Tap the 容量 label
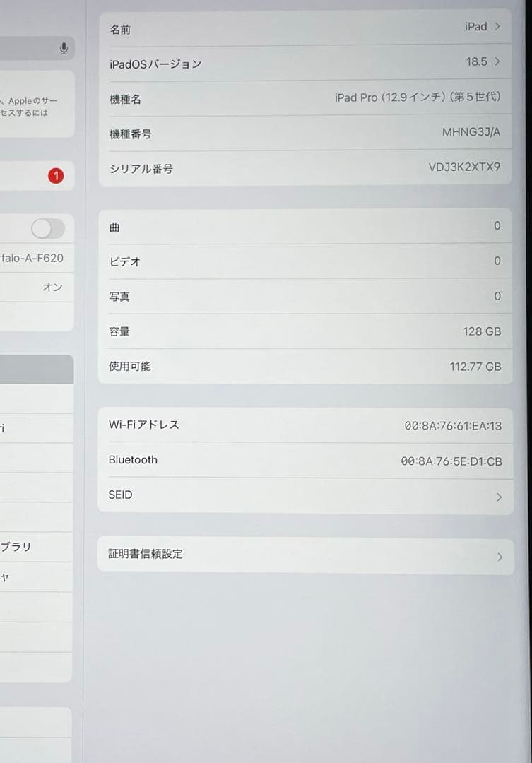 pyautogui.click(x=119, y=332)
